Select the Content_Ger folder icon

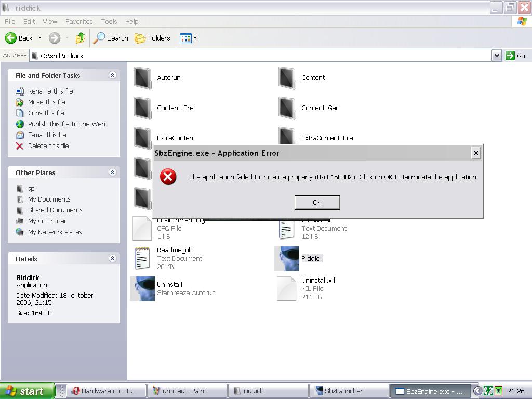tap(287, 108)
